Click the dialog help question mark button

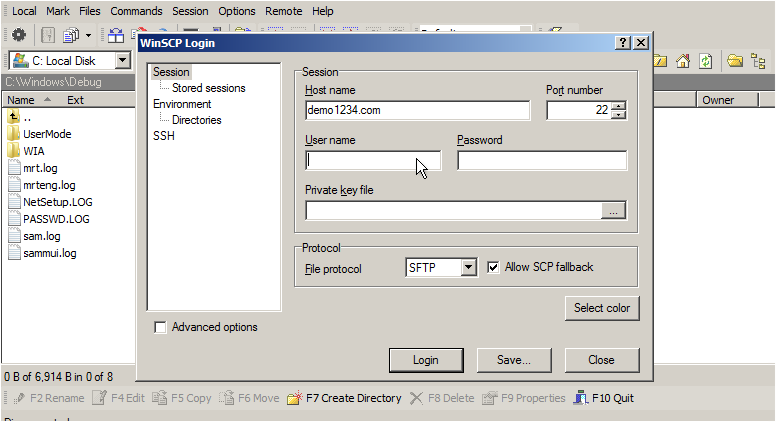[623, 43]
